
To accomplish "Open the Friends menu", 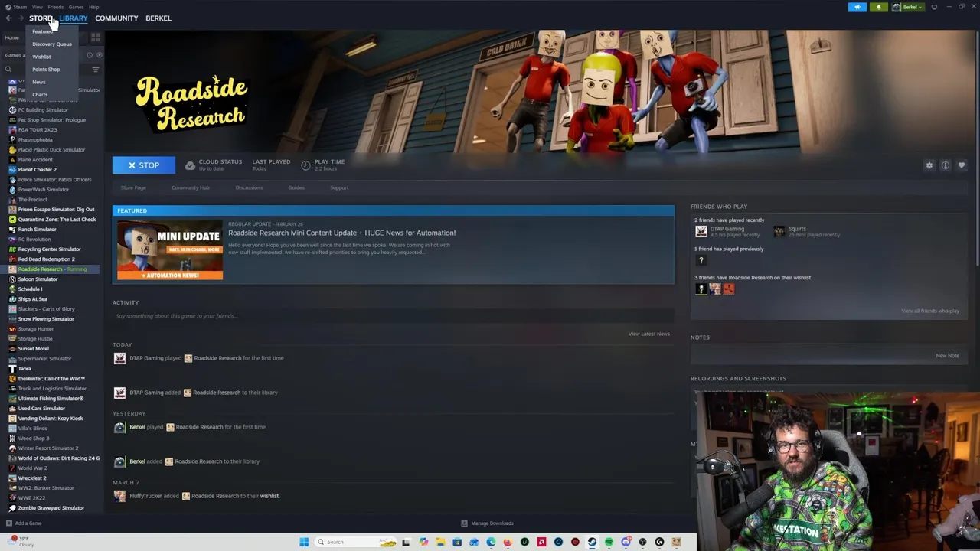I will point(56,7).
